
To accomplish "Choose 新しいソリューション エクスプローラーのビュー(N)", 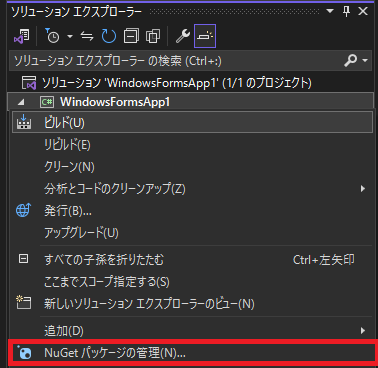I will (x=192, y=304).
